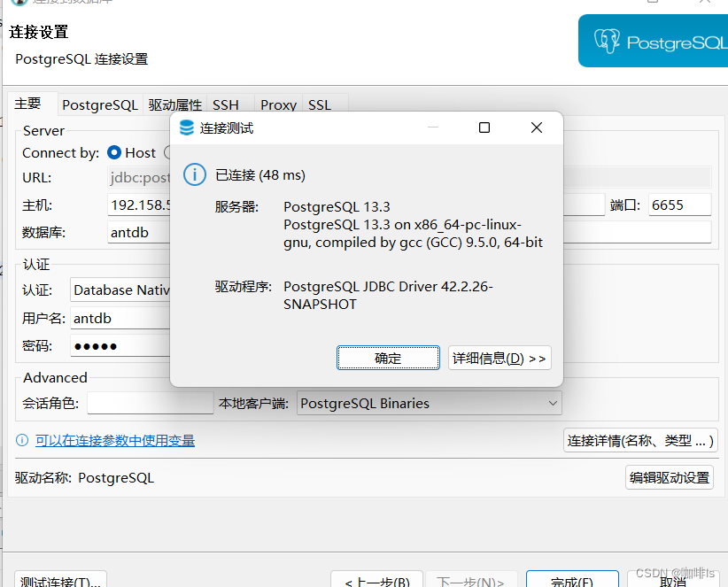This screenshot has width=728, height=587.
Task: Select the Host radio button
Action: tap(114, 152)
